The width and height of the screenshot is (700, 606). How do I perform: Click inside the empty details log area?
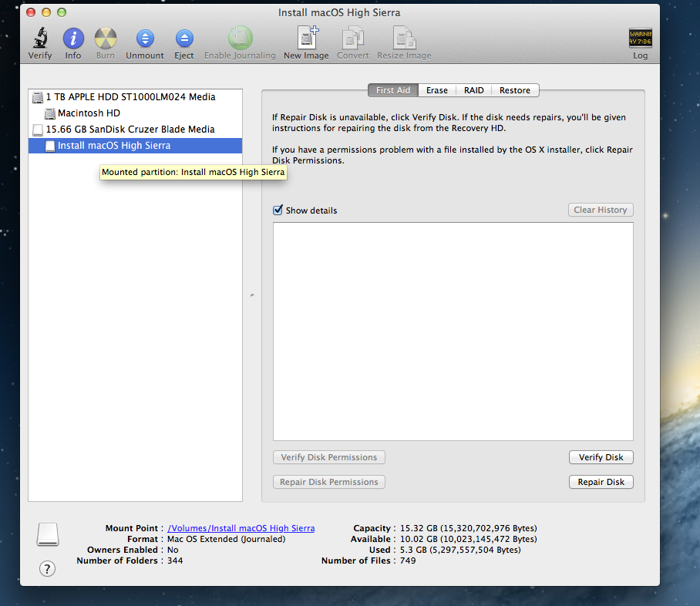(453, 332)
